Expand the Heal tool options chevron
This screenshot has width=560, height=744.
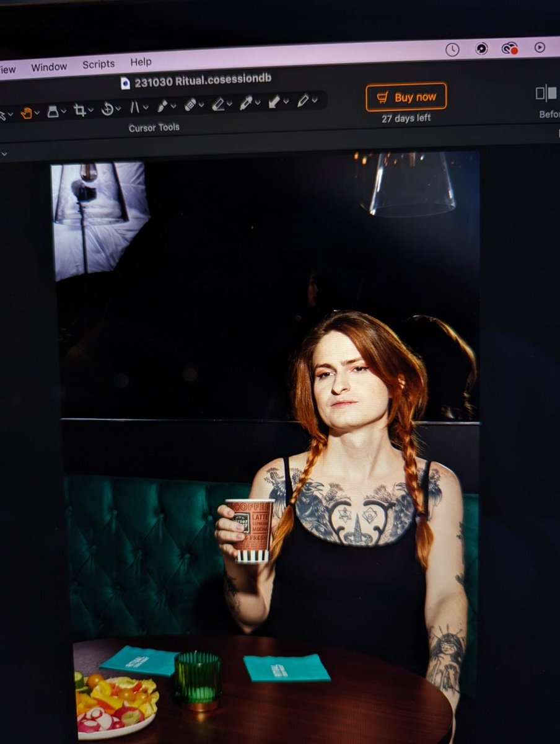point(201,105)
